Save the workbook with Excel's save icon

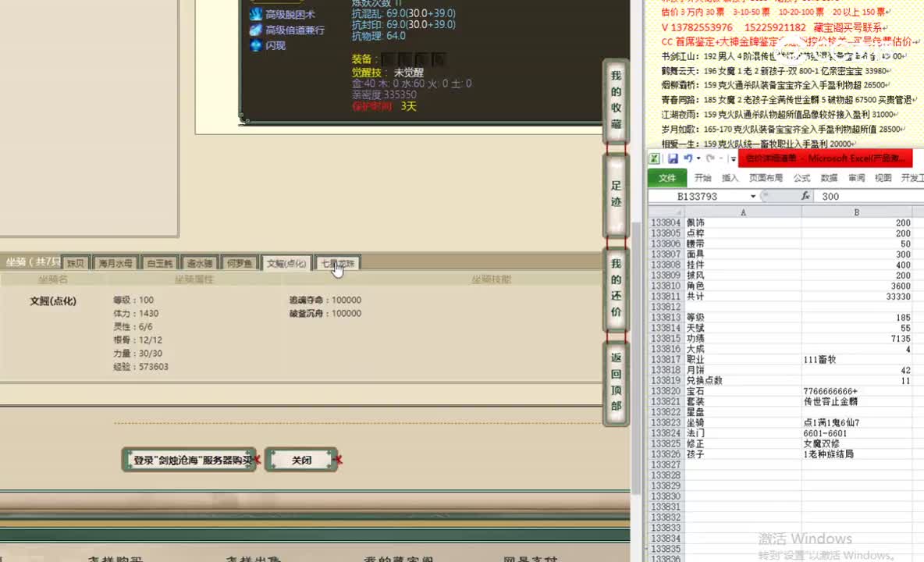tap(673, 158)
